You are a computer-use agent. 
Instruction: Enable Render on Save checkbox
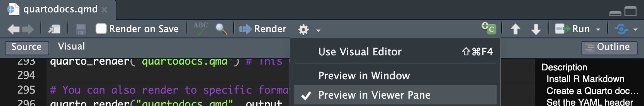click(101, 29)
